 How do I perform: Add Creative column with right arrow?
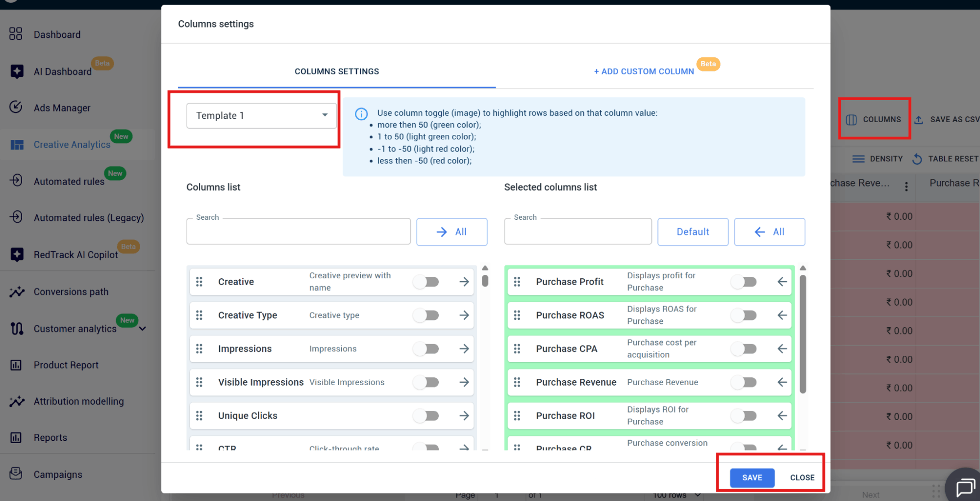pos(464,282)
